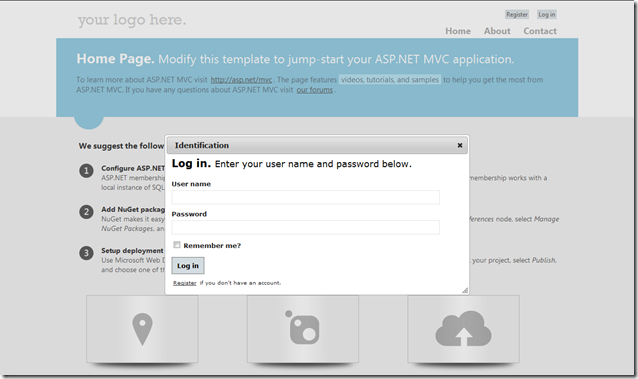This screenshot has height=379, width=638.
Task: Click the Identification dialog title bar
Action: [317, 145]
